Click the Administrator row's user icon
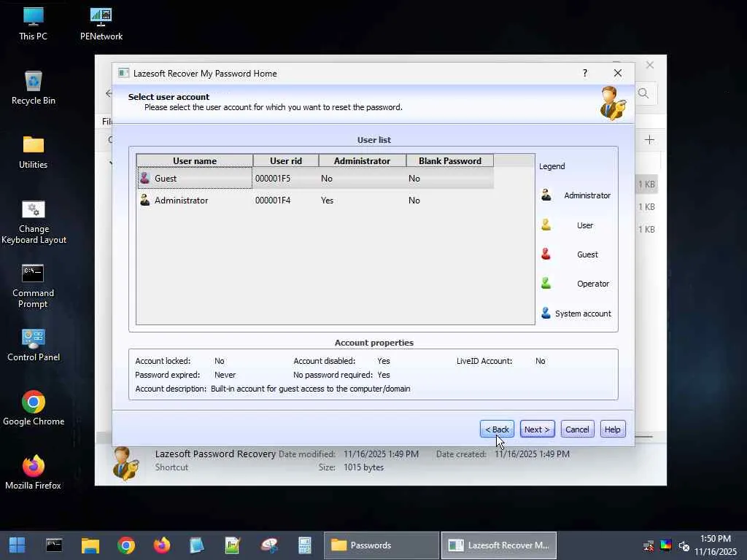 pyautogui.click(x=145, y=200)
